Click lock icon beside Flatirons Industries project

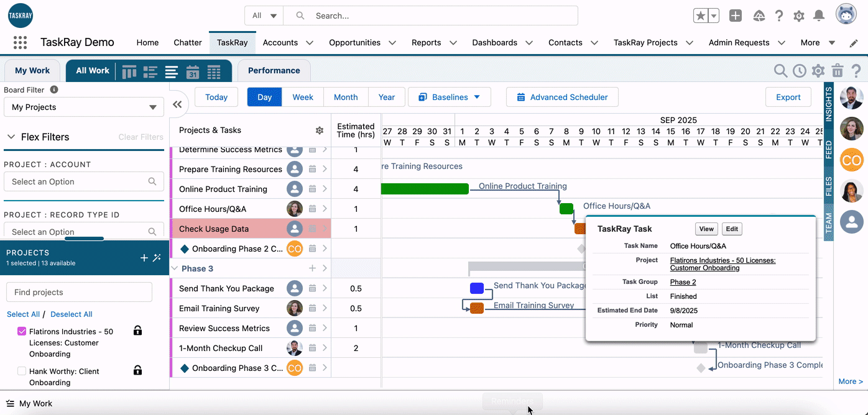point(138,331)
